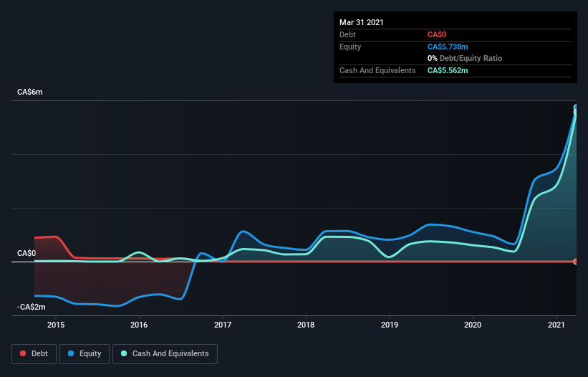Toggle the Debt series legend button
This screenshot has width=588, height=377.
pos(34,354)
